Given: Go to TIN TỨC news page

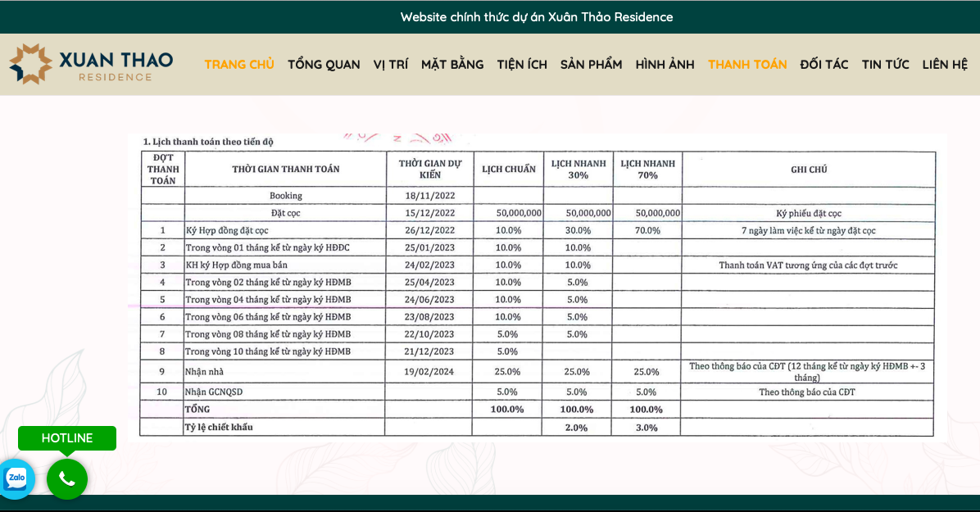Looking at the screenshot, I should click(x=885, y=65).
